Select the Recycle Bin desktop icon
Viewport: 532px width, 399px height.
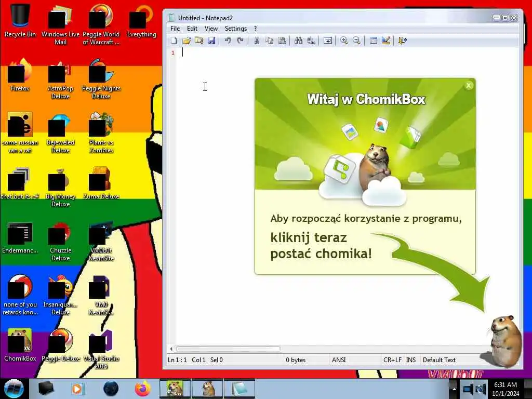(x=20, y=20)
